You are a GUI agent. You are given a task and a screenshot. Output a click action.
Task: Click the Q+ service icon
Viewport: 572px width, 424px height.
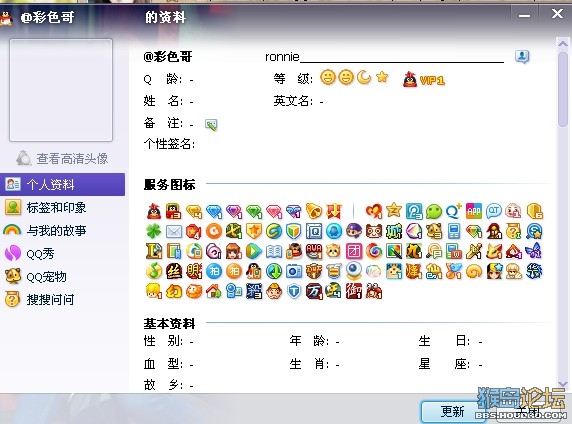pos(453,211)
